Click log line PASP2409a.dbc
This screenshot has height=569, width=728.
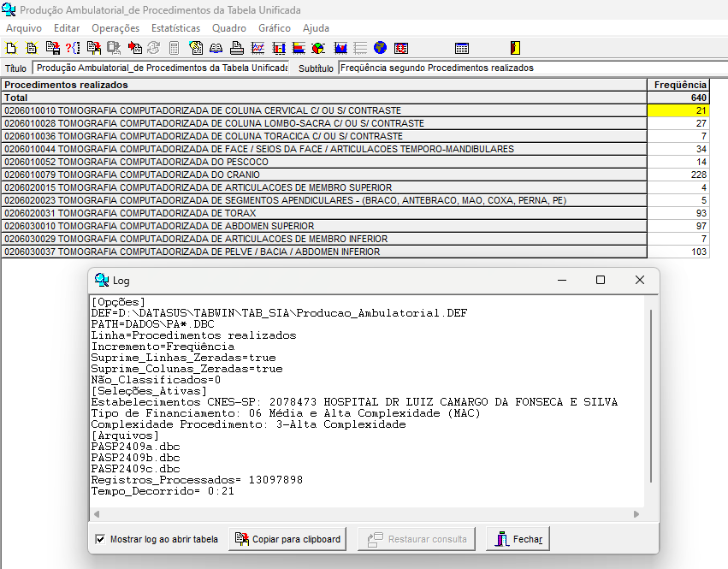coord(135,447)
